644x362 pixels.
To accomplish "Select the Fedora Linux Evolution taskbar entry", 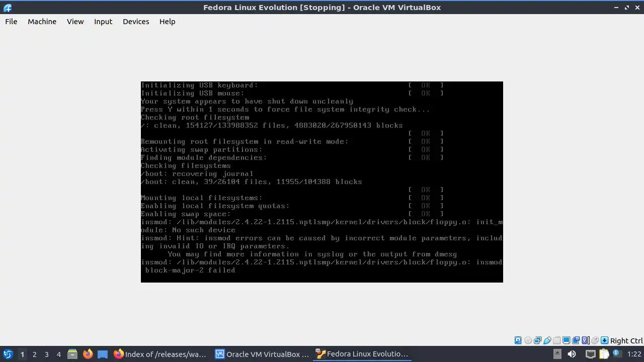I will coord(363,354).
